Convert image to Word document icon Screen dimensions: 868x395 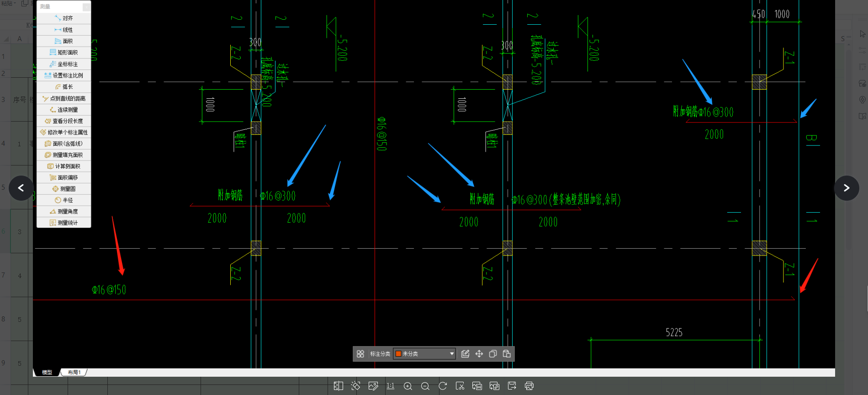[x=477, y=386]
